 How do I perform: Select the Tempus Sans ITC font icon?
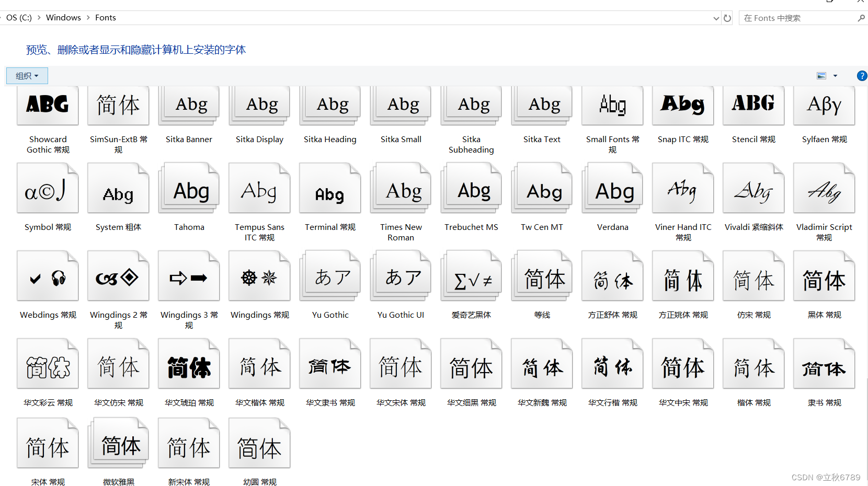259,188
